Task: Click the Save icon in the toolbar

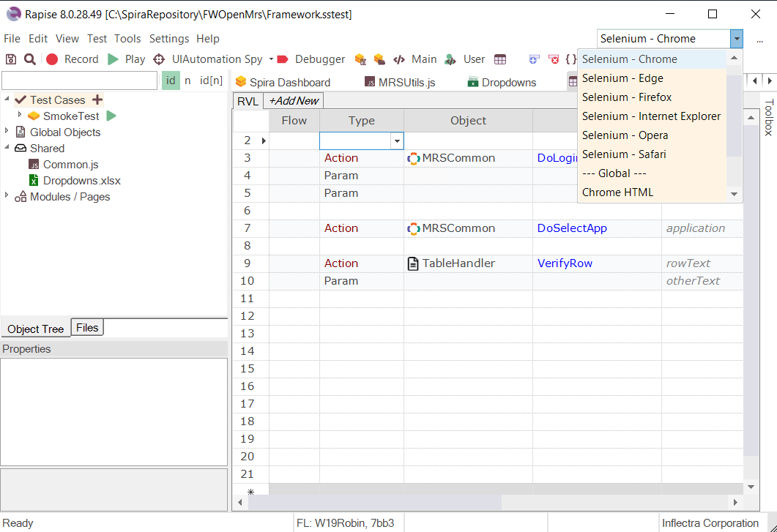Action: click(x=11, y=59)
